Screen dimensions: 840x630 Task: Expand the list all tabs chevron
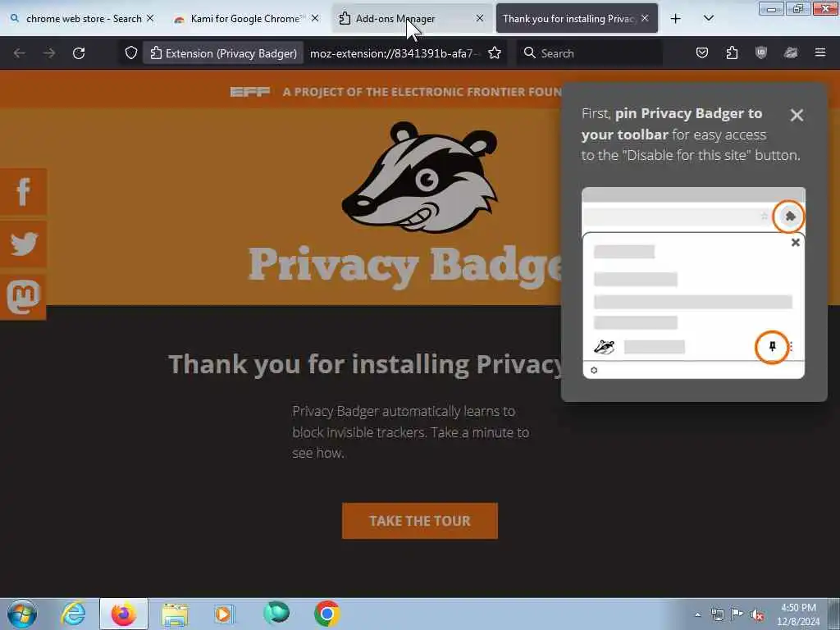tap(708, 18)
